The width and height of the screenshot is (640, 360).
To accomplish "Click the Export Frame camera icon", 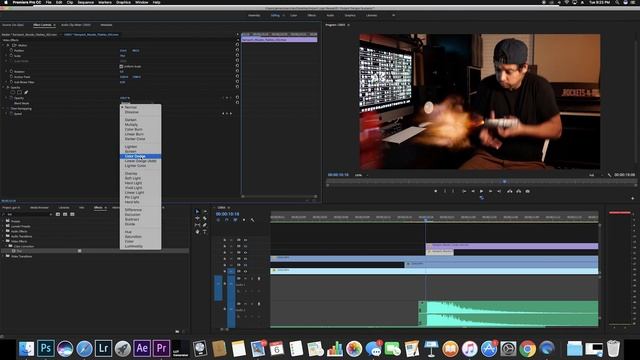I will click(527, 191).
